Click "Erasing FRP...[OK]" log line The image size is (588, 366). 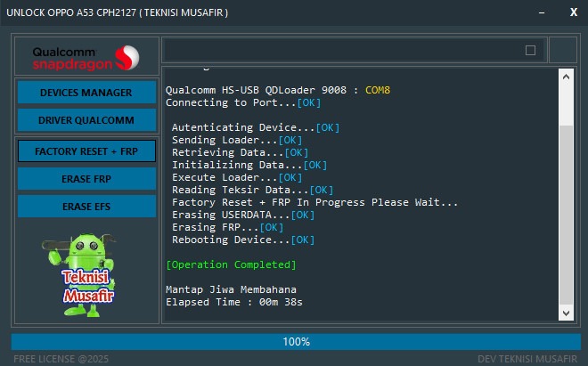(227, 227)
